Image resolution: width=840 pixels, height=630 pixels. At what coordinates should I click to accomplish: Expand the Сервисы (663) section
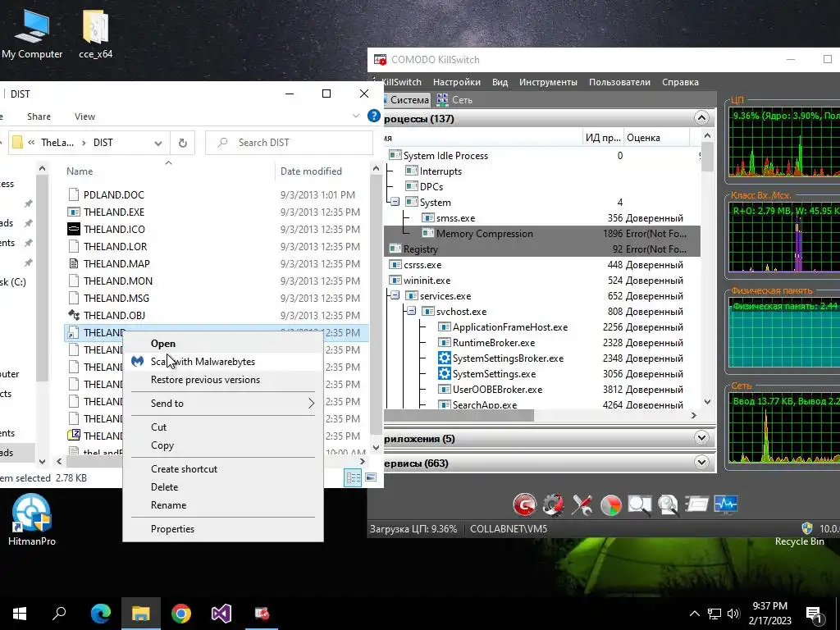[701, 463]
